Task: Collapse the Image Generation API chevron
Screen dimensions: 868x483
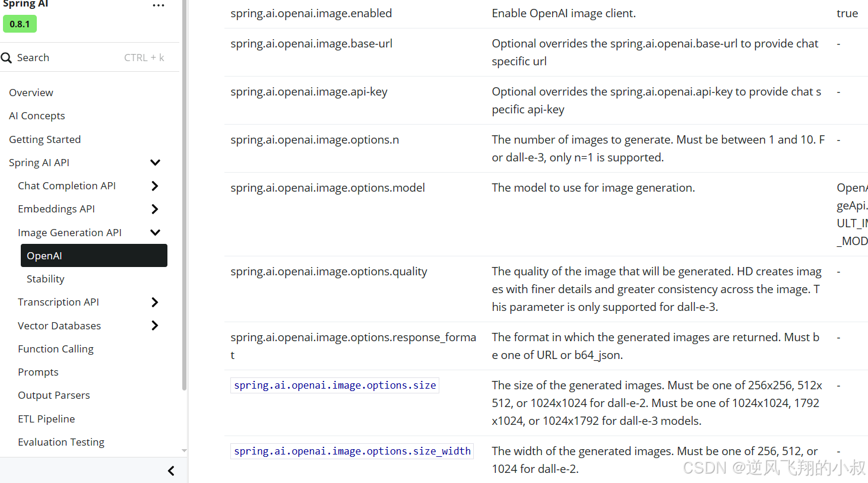Action: click(x=155, y=233)
